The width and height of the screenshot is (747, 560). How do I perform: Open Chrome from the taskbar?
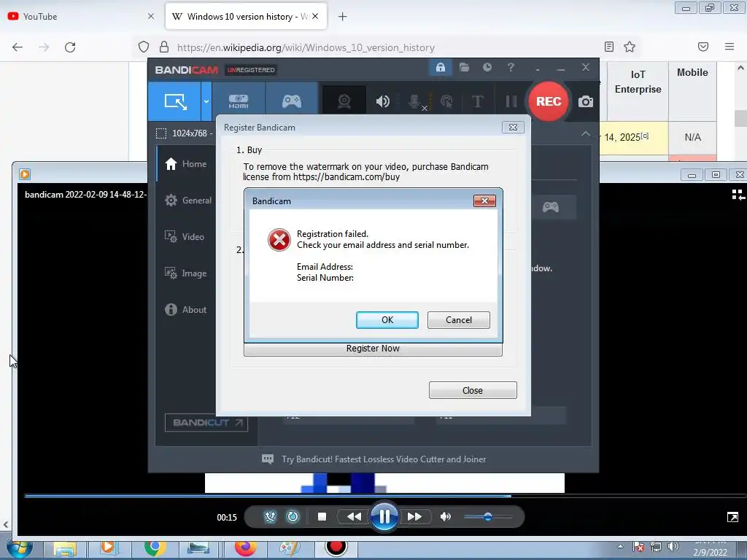click(155, 549)
